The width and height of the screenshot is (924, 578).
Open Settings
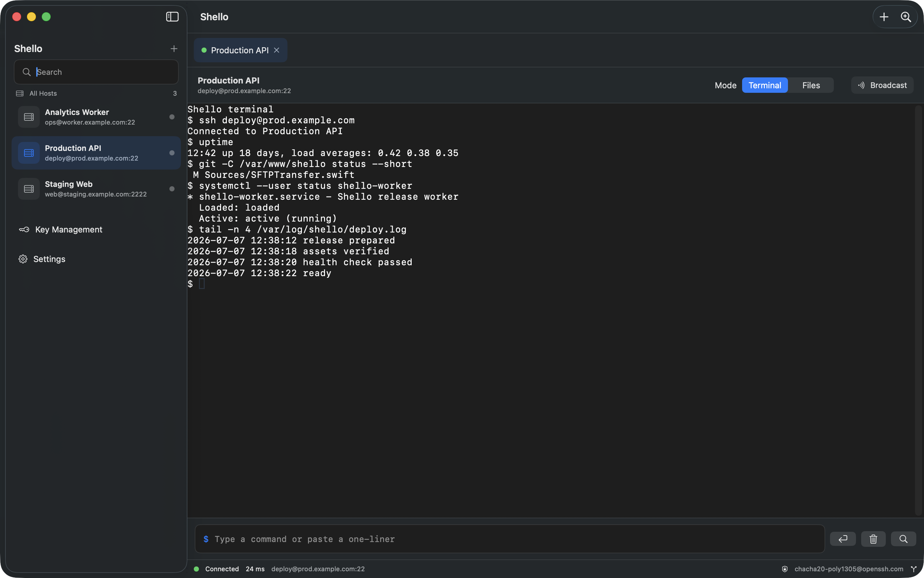pyautogui.click(x=42, y=259)
